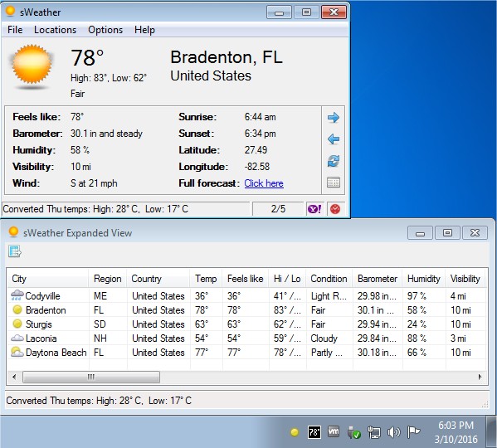The width and height of the screenshot is (497, 448).
Task: Minimize the sWeather main window
Action: (279, 12)
